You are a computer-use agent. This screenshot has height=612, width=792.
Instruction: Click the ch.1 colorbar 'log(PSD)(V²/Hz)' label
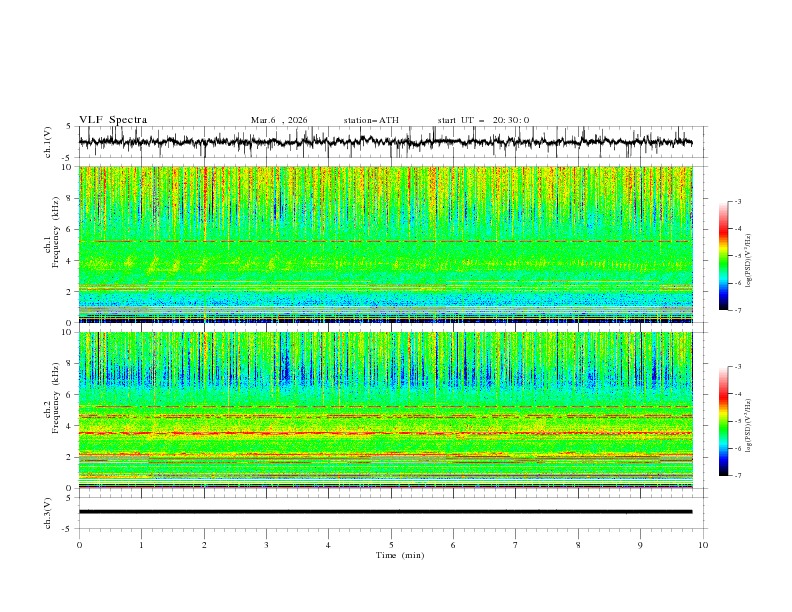[x=748, y=261]
